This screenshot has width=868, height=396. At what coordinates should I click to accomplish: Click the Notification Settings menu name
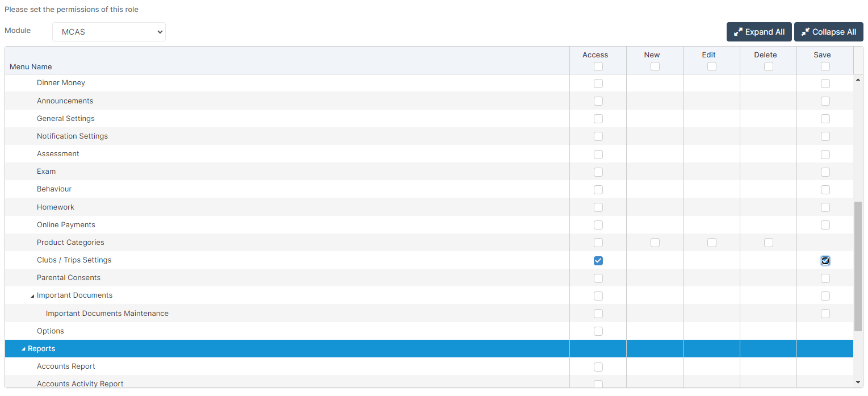point(72,136)
